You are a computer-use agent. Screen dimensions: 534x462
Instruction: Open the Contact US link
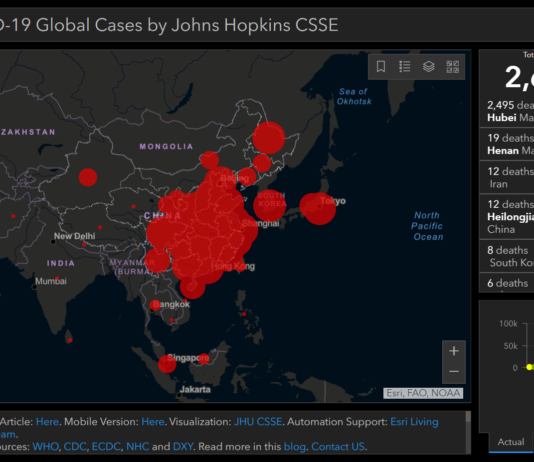[x=338, y=446]
